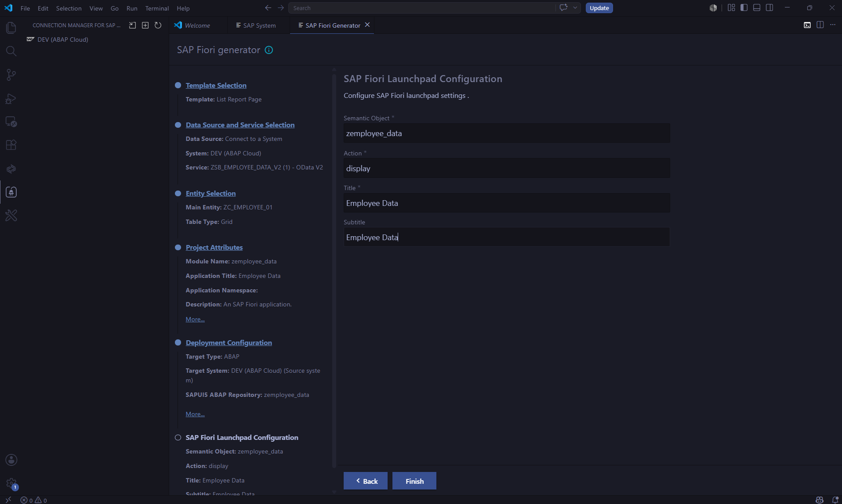842x504 pixels.
Task: Go to Template Selection step
Action: 216,85
